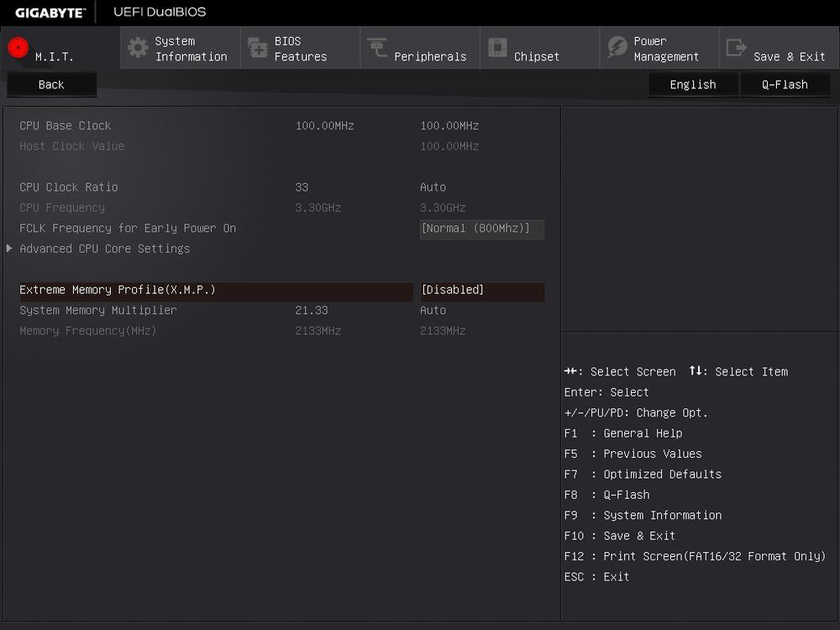Click the Chipset processor icon
The image size is (840, 630).
point(497,47)
